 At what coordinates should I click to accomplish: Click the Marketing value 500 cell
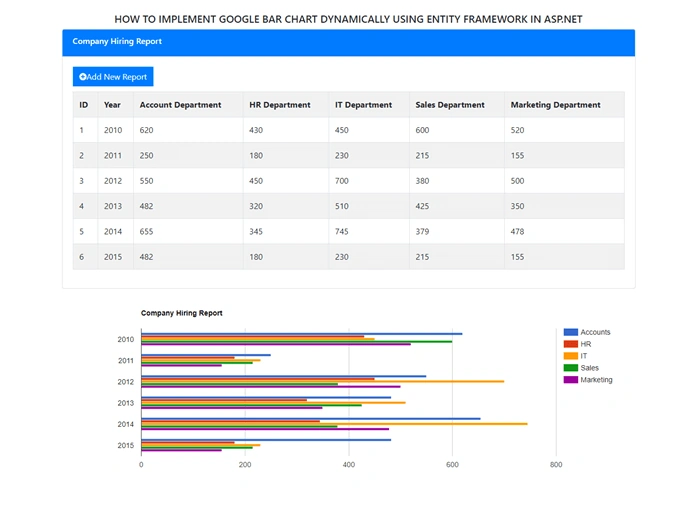click(x=565, y=180)
